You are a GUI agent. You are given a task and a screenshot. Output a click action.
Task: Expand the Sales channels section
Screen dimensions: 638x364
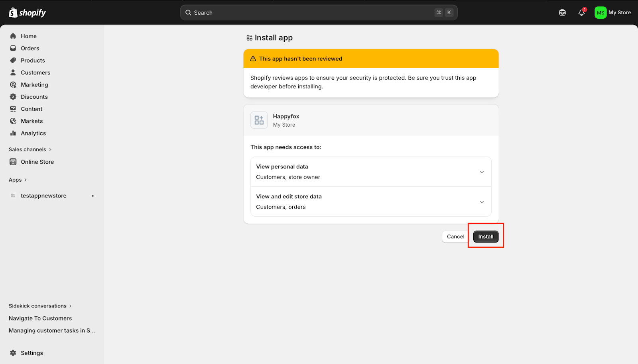click(x=30, y=150)
